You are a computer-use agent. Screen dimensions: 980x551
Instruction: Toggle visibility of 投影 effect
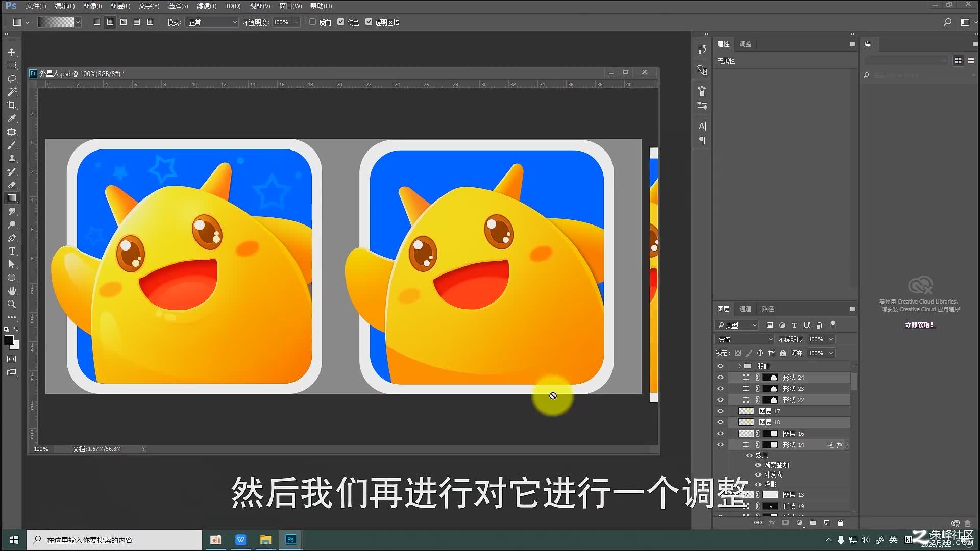(x=758, y=484)
